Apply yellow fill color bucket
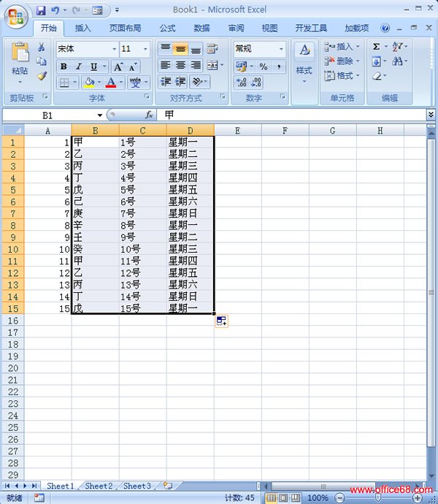438x504 pixels. coord(88,83)
